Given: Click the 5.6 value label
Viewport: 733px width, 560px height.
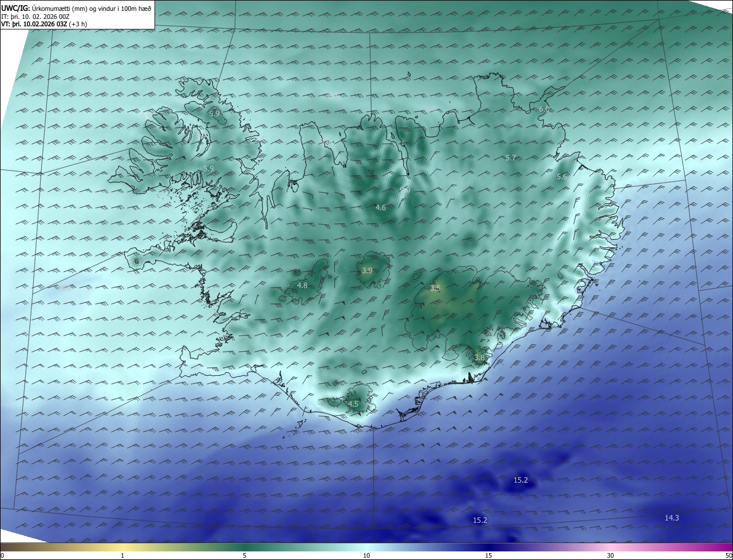Looking at the screenshot, I should pos(562,177).
